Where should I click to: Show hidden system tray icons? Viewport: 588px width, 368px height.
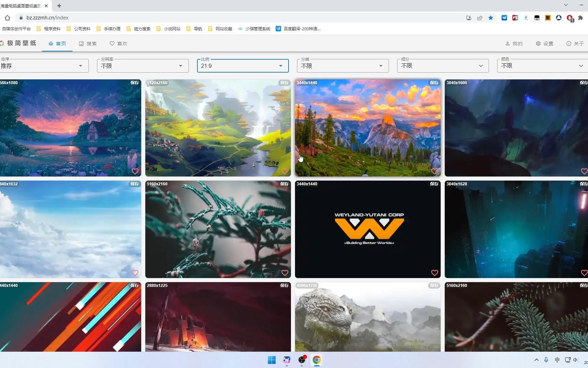[x=537, y=360]
